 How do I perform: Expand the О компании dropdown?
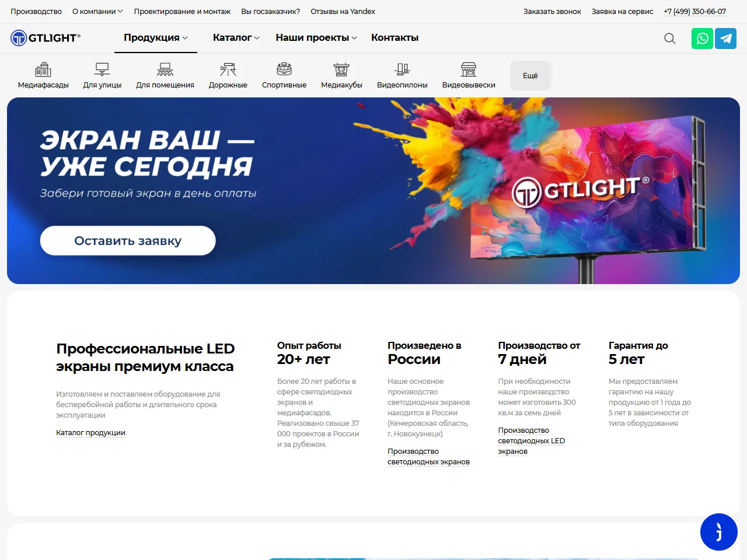[97, 11]
